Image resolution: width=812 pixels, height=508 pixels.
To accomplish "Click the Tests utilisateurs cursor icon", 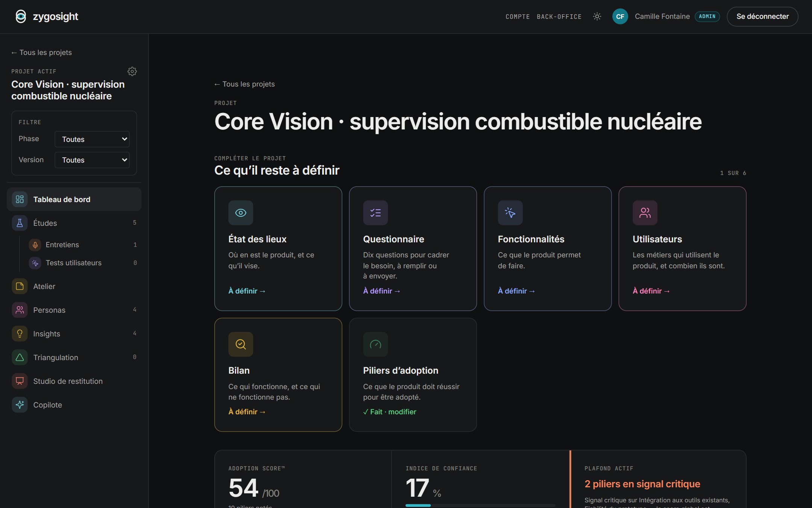I will click(x=35, y=263).
